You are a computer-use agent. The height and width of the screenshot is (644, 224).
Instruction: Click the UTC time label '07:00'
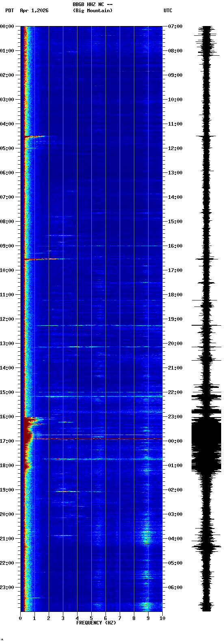[x=175, y=26]
